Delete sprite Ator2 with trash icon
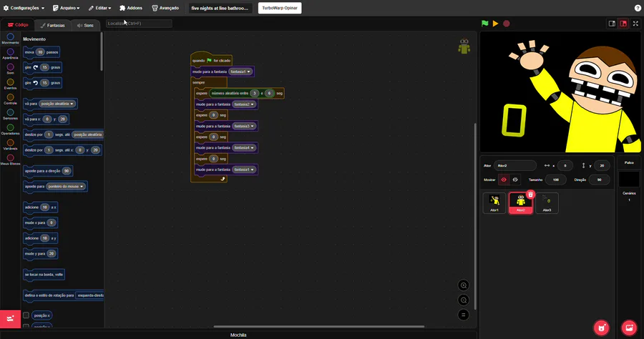Viewport: 644px width, 339px height. (530, 195)
